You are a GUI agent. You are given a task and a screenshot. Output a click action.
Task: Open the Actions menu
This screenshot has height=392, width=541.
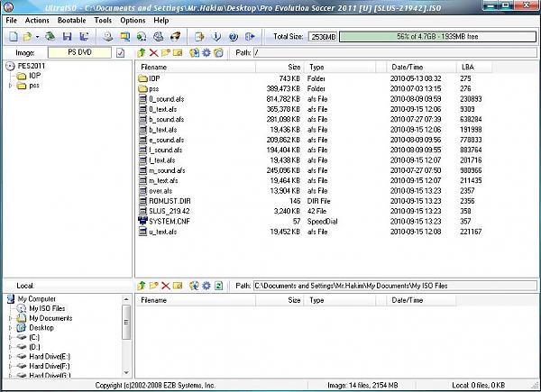[x=37, y=21]
